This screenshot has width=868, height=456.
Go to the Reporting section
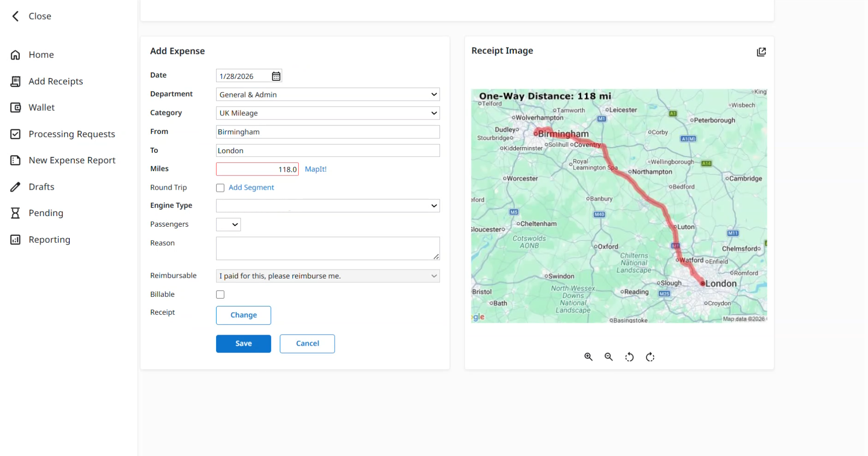[49, 240]
